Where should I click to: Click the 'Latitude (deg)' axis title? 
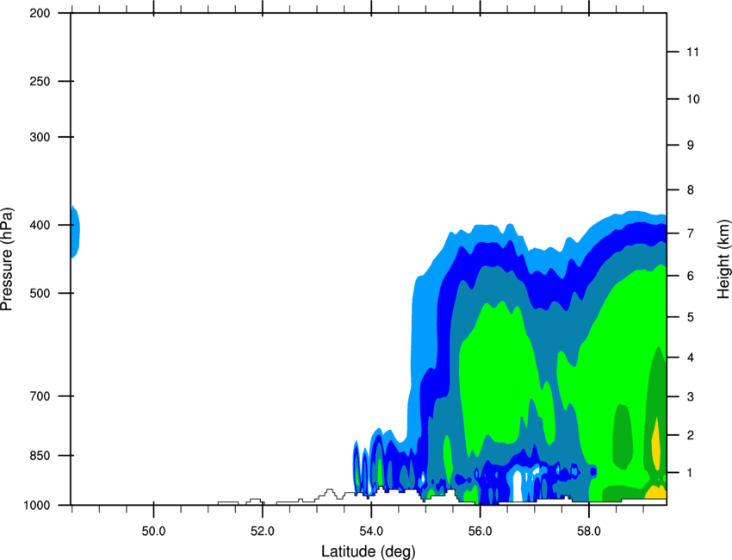[x=368, y=551]
